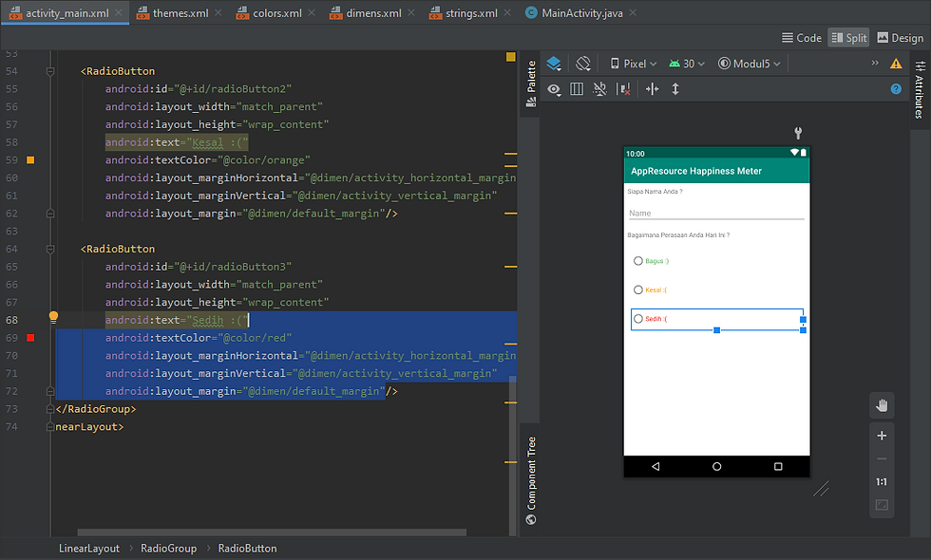931x560 pixels.
Task: Click the RadioButton breadcrumb
Action: click(x=247, y=549)
